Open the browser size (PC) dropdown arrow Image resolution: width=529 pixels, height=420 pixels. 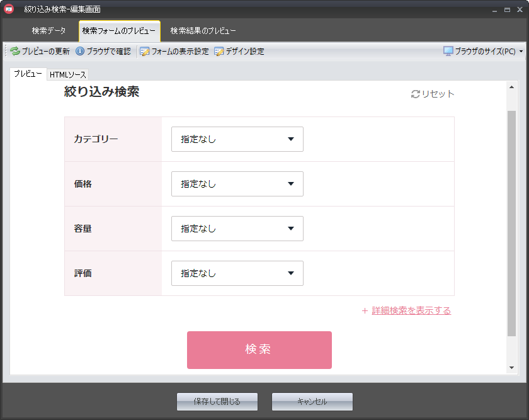(x=521, y=52)
